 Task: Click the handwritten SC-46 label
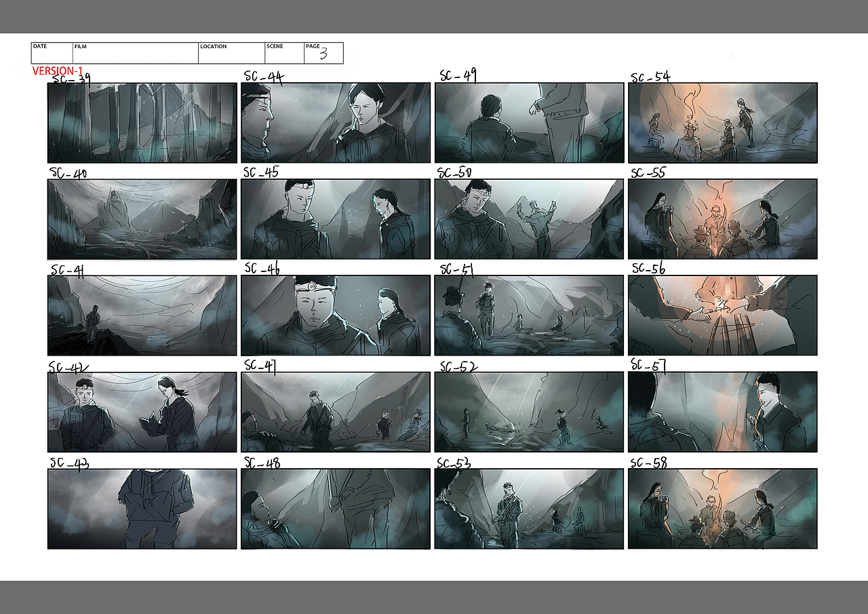(x=262, y=269)
